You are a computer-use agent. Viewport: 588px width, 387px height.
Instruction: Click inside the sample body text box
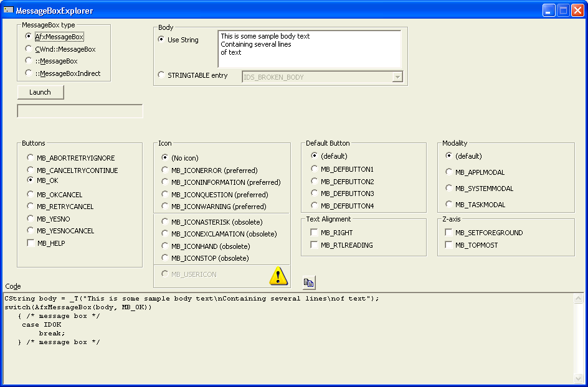[x=310, y=49]
